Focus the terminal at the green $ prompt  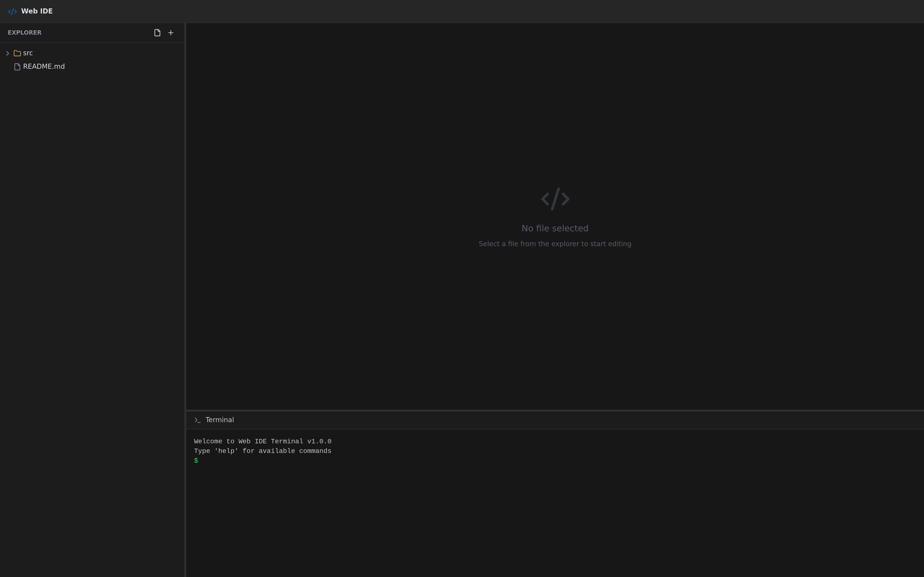[x=196, y=461]
